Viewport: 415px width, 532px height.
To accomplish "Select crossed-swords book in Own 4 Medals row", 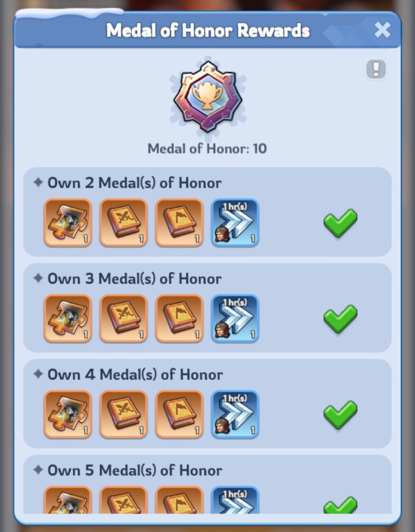I will 123,414.
